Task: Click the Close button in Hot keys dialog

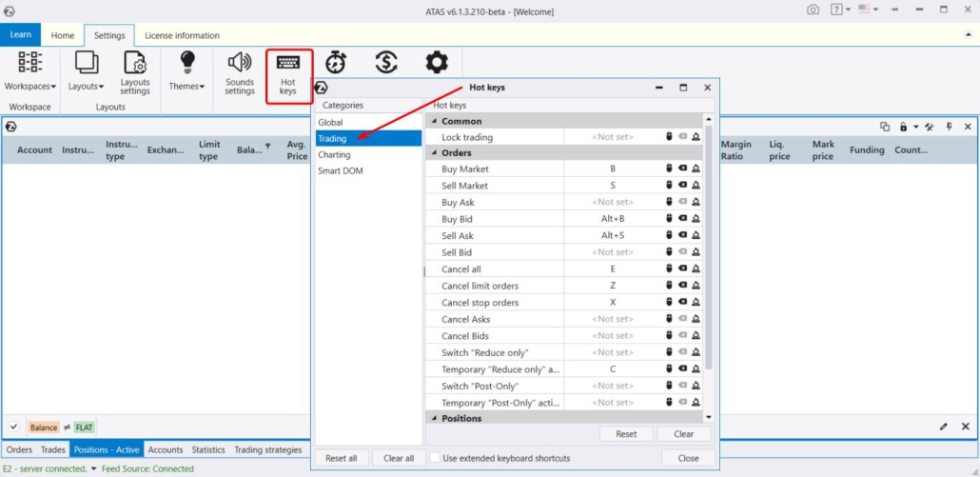Action: pyautogui.click(x=688, y=458)
